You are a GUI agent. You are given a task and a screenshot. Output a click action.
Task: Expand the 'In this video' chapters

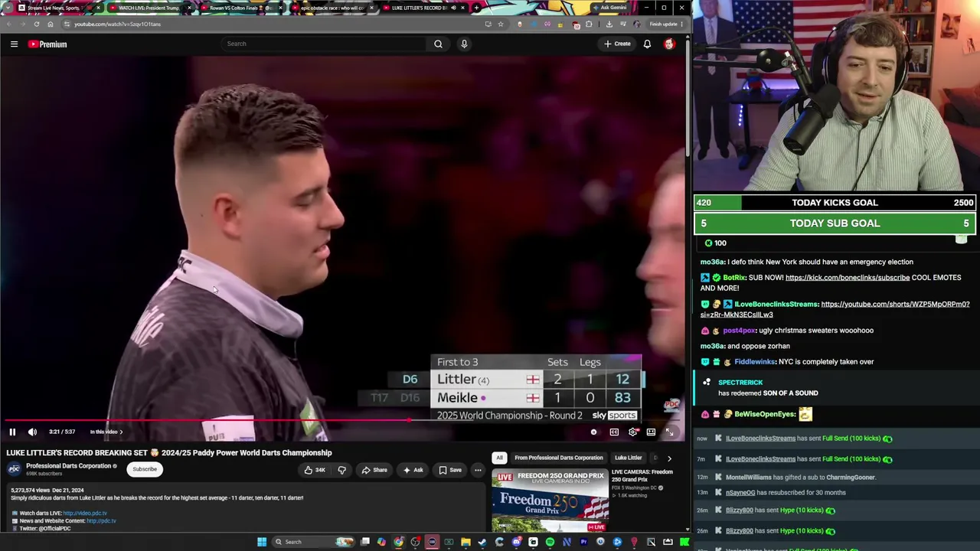(106, 432)
